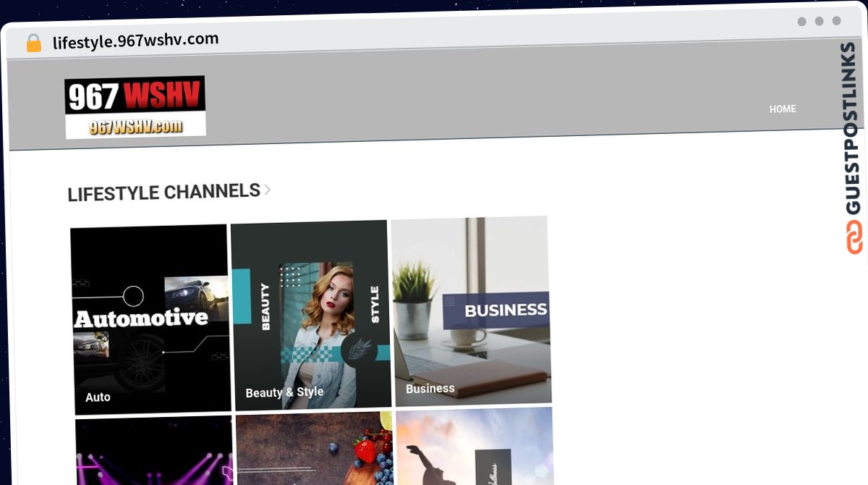Click the 'Auto' caption text
Screen dimensions: 868x485
98,397
